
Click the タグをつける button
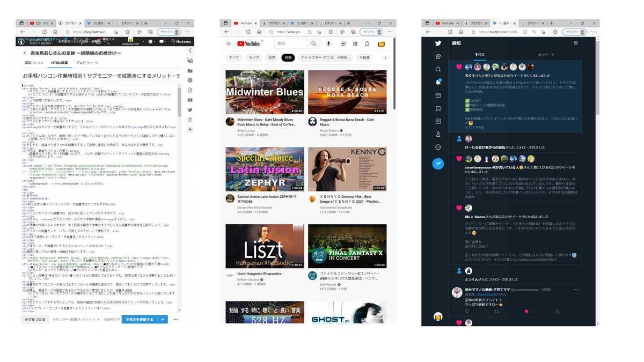coord(35,319)
